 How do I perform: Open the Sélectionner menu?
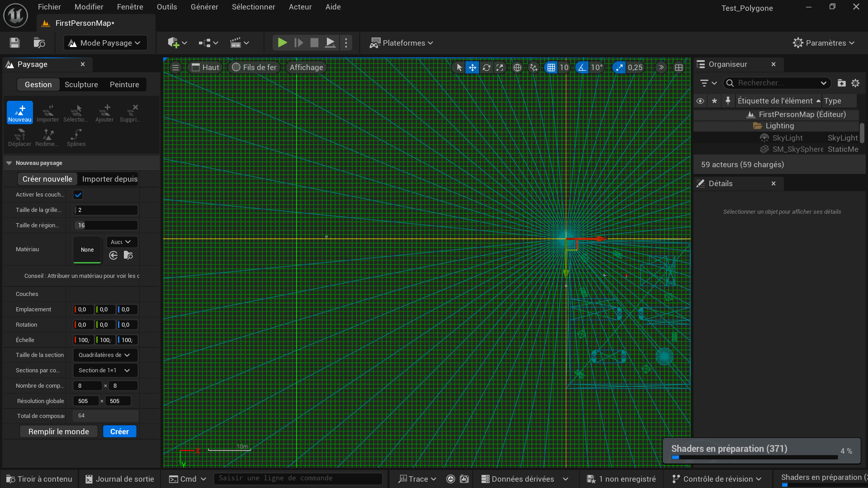click(x=254, y=7)
